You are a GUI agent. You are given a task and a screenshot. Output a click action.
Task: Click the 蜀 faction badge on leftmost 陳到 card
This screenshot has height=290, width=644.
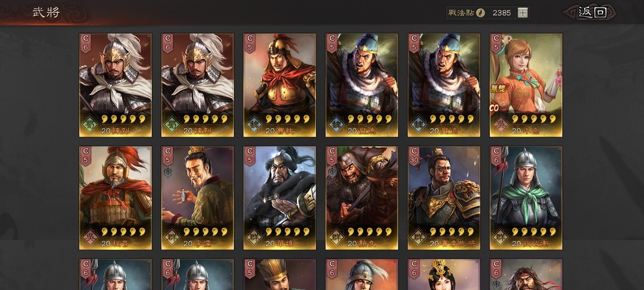pyautogui.click(x=90, y=124)
